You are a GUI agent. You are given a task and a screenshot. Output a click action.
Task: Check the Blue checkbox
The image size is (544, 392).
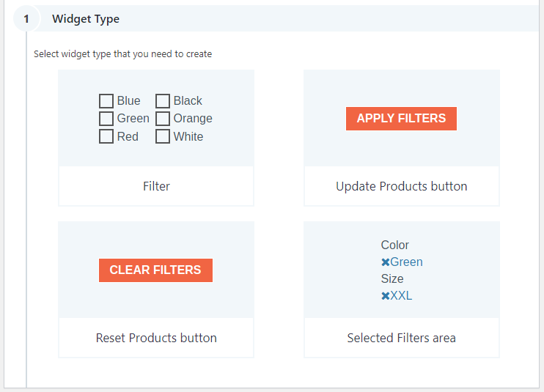click(106, 101)
